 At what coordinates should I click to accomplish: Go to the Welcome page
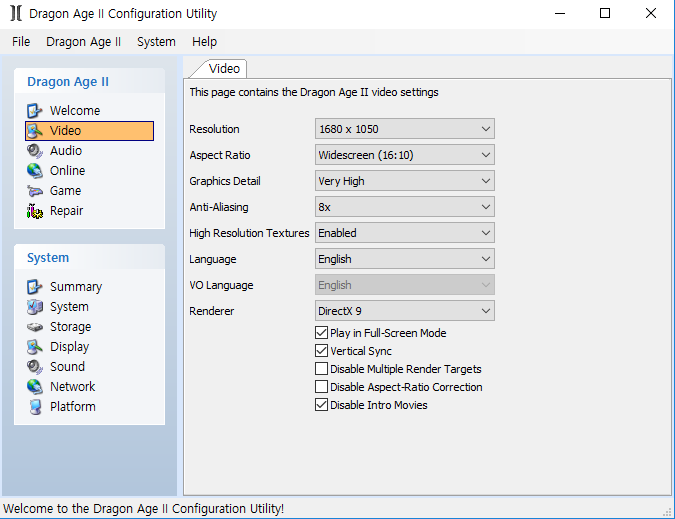tap(75, 111)
